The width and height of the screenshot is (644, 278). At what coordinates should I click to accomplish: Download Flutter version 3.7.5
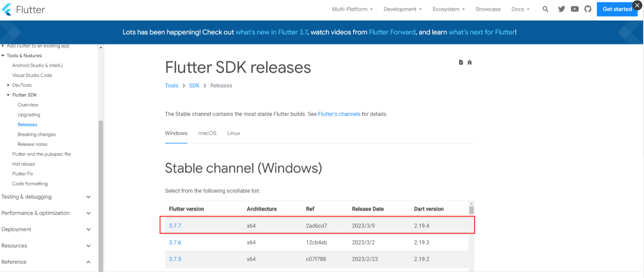175,259
